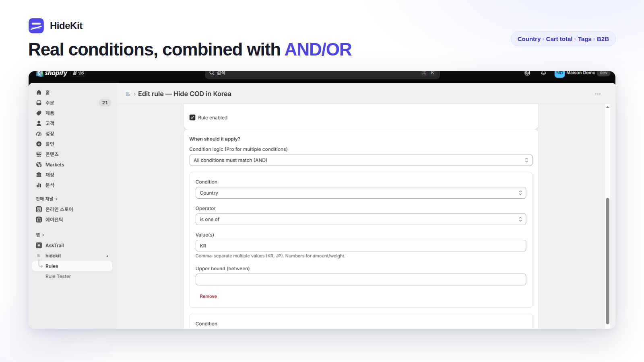This screenshot has height=362, width=644.
Task: Click the Value(s) field containing KR
Action: [x=361, y=246]
